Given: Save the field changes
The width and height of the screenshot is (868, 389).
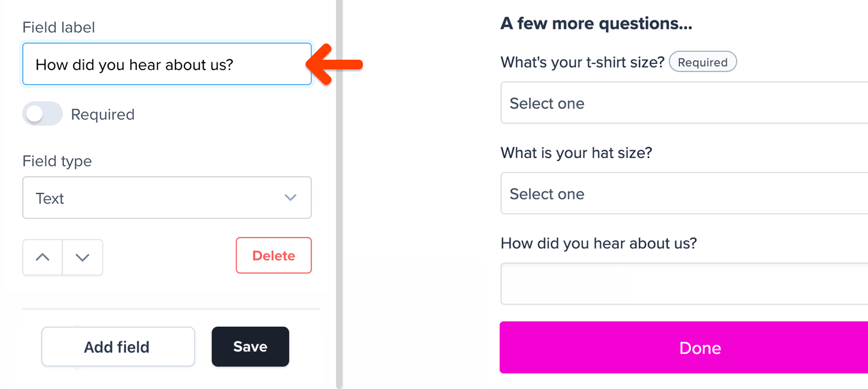Looking at the screenshot, I should 250,346.
